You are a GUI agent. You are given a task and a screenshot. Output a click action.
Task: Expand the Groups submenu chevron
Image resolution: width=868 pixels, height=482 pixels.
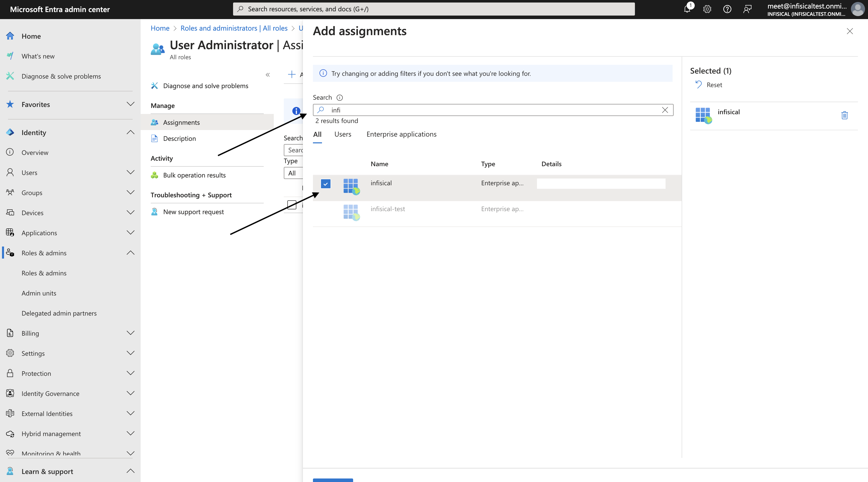[x=130, y=193]
